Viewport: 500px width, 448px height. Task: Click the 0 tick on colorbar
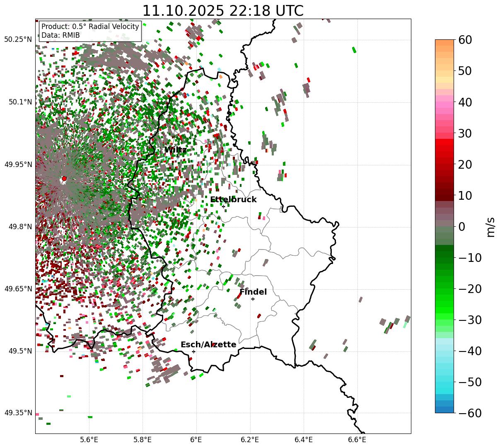(462, 226)
